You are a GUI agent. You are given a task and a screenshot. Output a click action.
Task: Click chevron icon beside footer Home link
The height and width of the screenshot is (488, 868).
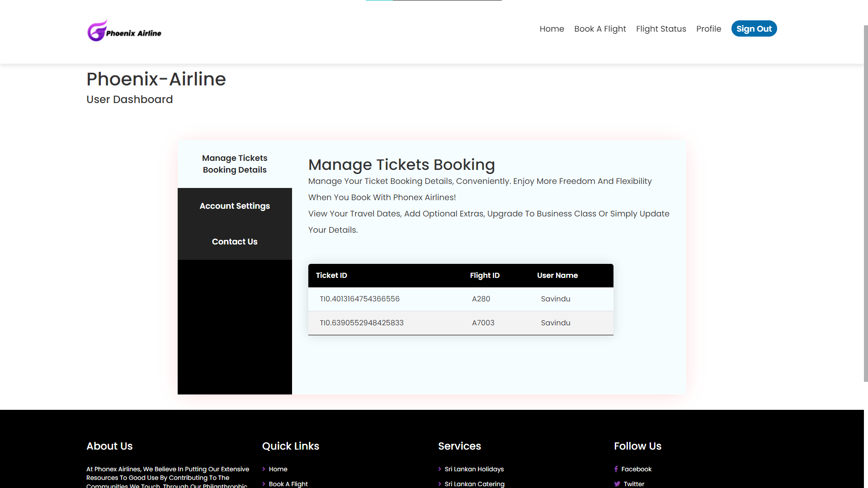point(264,469)
